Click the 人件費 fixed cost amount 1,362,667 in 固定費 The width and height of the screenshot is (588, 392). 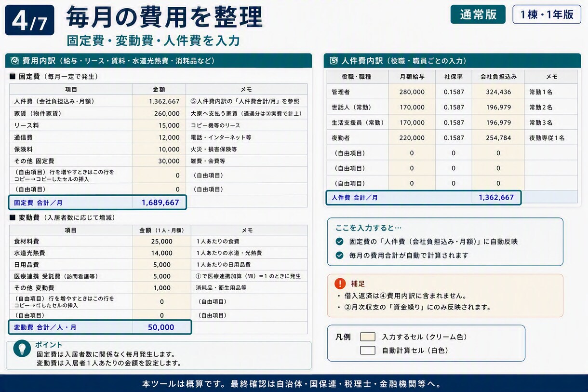click(x=159, y=101)
